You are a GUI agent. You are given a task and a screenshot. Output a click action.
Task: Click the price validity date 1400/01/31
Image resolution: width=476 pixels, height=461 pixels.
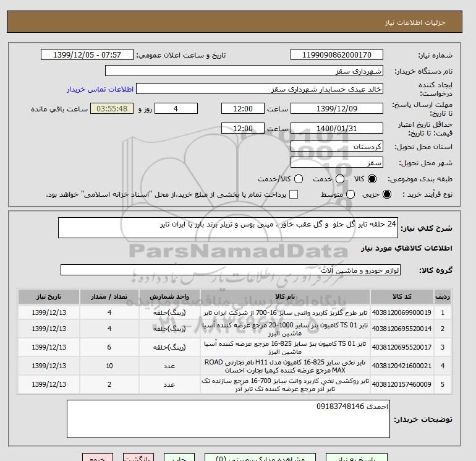337,129
